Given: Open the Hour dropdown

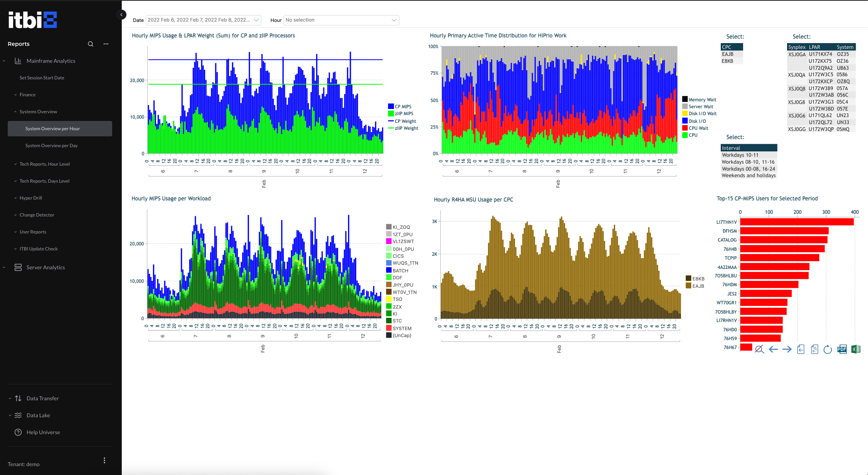Looking at the screenshot, I should [x=341, y=20].
